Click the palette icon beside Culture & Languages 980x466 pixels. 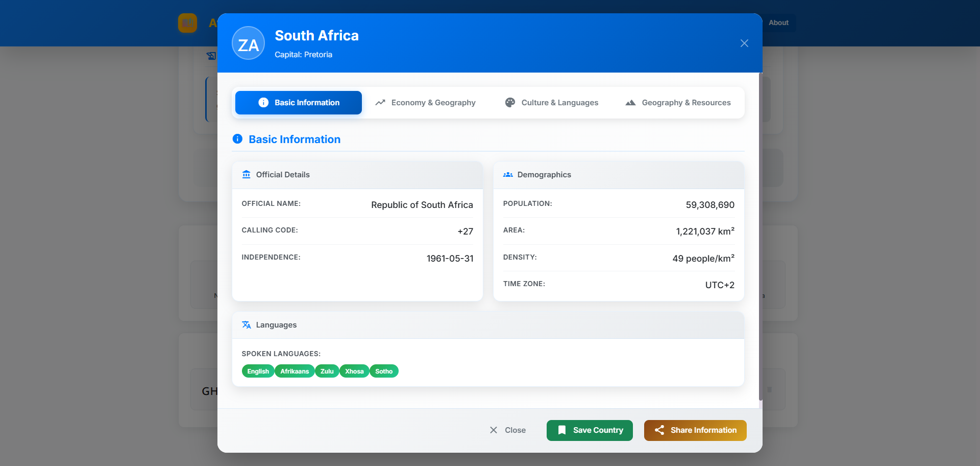(x=510, y=102)
